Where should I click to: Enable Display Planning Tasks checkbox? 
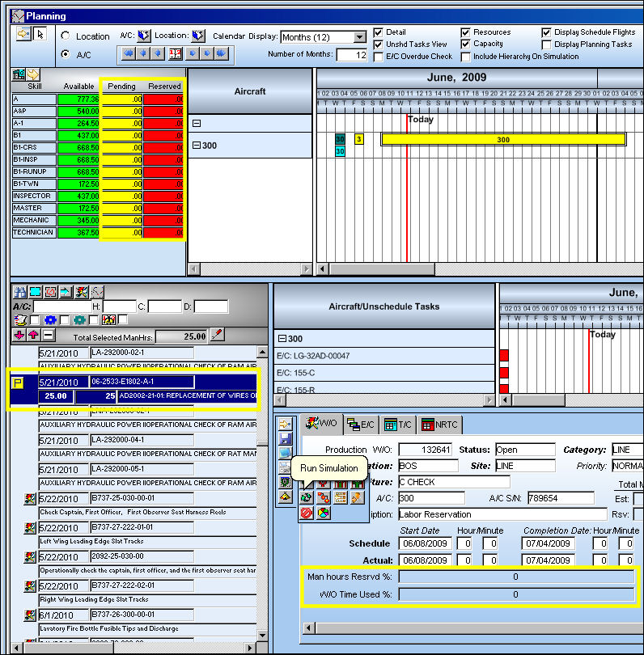(546, 44)
